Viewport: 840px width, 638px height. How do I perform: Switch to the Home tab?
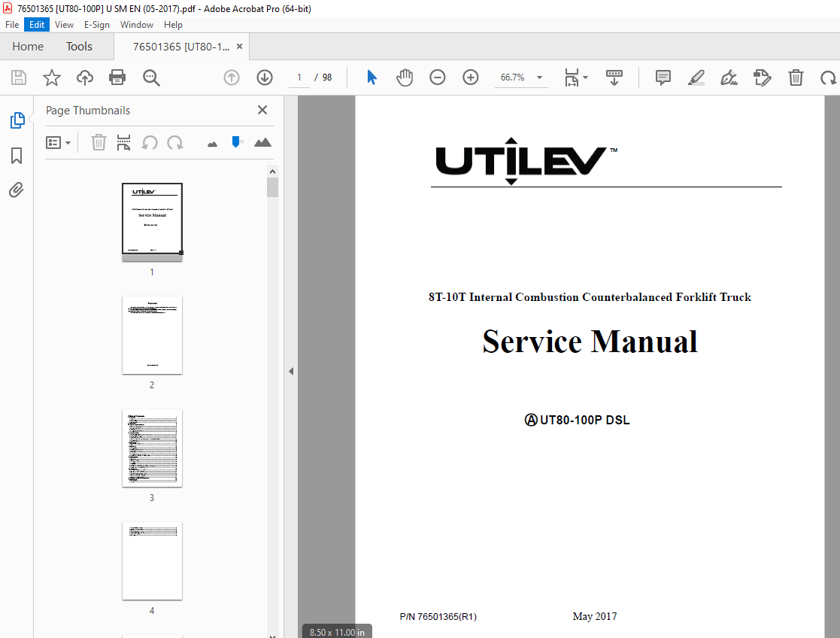(x=28, y=47)
